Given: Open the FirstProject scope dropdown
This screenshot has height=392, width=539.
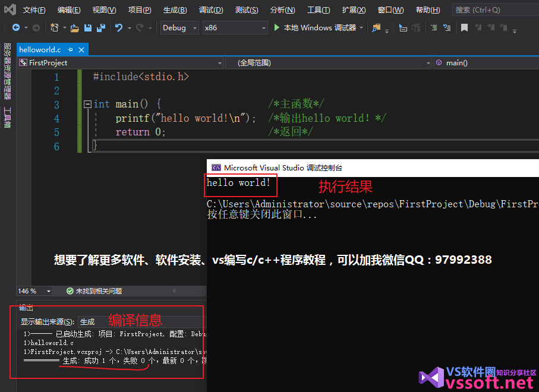Looking at the screenshot, I should click(x=121, y=63).
